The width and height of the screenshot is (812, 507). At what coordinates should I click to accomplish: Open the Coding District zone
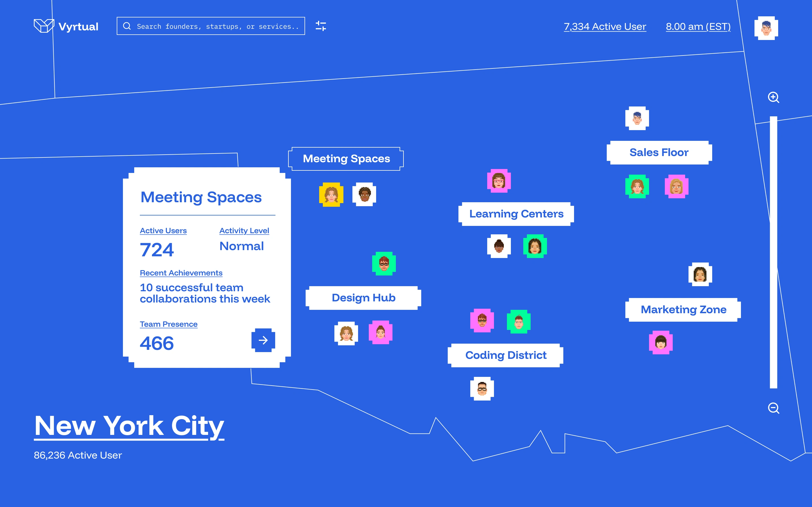pos(505,355)
